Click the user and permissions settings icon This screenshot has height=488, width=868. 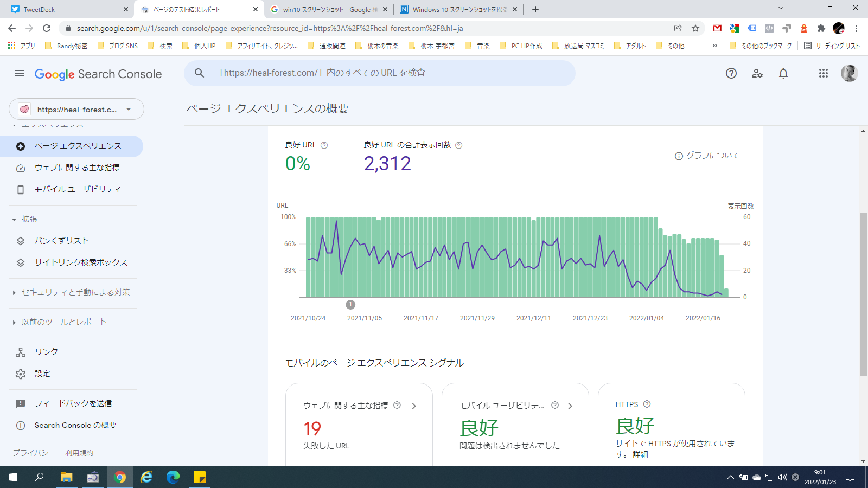click(757, 73)
